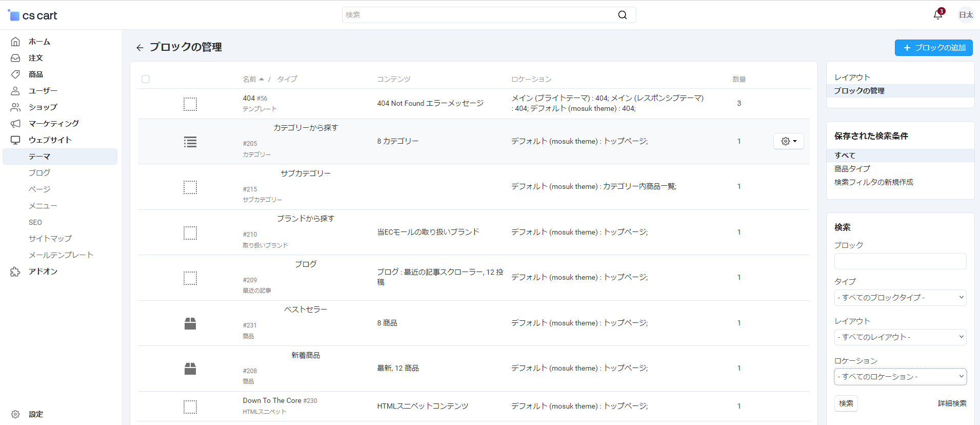Click the search magnifier icon
The image size is (980, 425).
(622, 15)
